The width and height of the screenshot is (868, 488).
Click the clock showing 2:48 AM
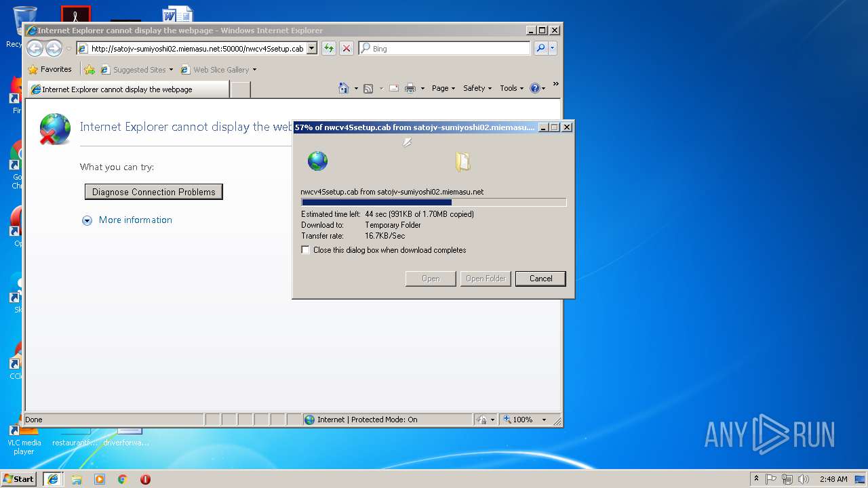pos(833,479)
